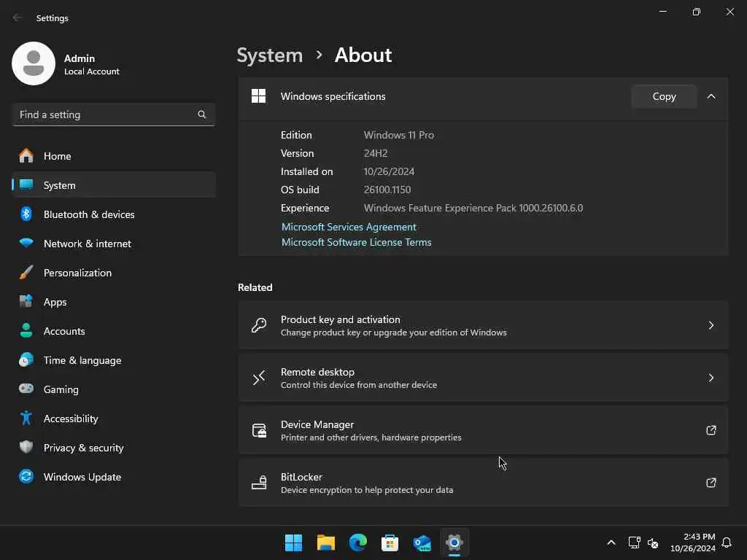Click the Settings gear on the taskbar
The height and width of the screenshot is (560, 747).
click(x=454, y=542)
